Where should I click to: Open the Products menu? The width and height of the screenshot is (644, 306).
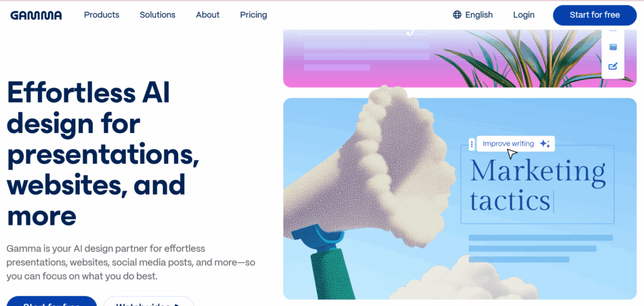101,15
